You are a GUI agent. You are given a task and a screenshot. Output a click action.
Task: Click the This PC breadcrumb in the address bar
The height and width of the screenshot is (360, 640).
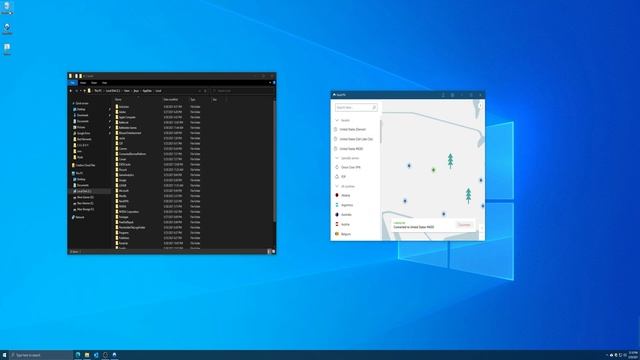pos(98,91)
